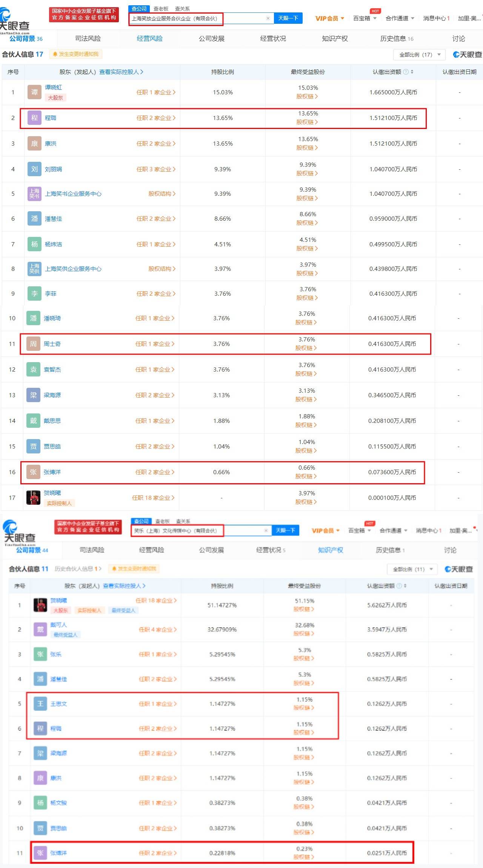This screenshot has height=868, width=483.
Task: Open the 经营状况 5 tab
Action: pyautogui.click(x=271, y=550)
